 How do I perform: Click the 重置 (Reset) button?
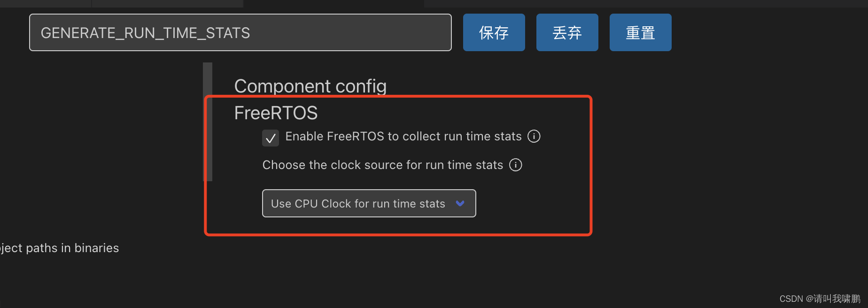(640, 32)
